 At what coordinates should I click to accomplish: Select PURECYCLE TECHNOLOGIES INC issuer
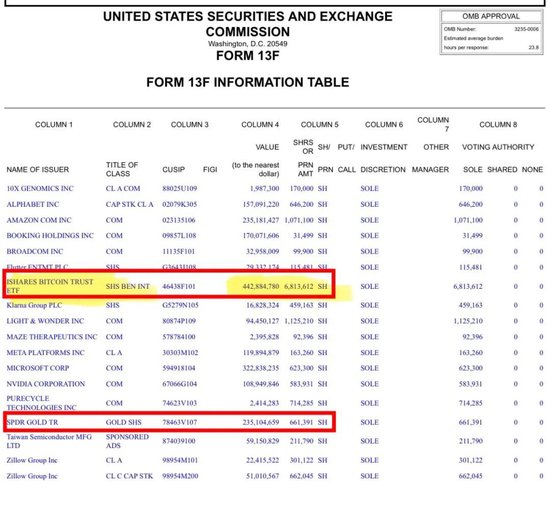click(x=41, y=403)
